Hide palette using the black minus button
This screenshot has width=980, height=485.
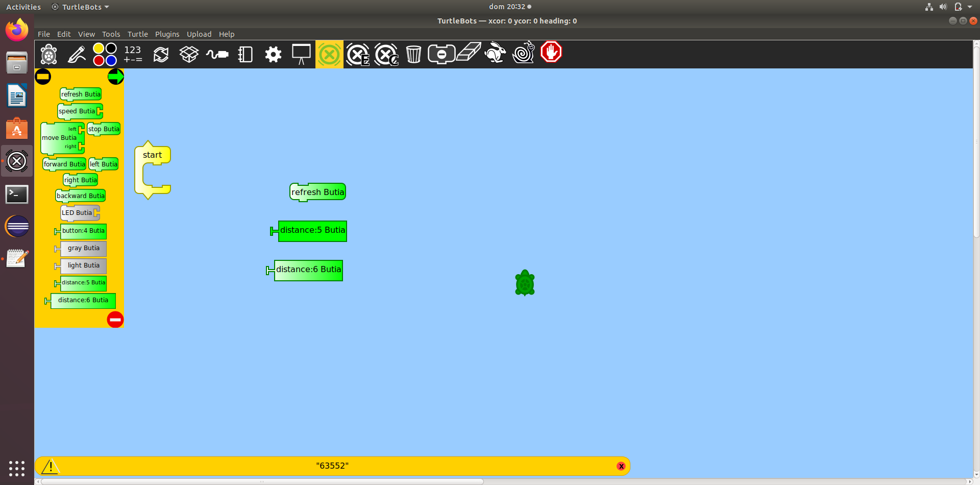[43, 77]
